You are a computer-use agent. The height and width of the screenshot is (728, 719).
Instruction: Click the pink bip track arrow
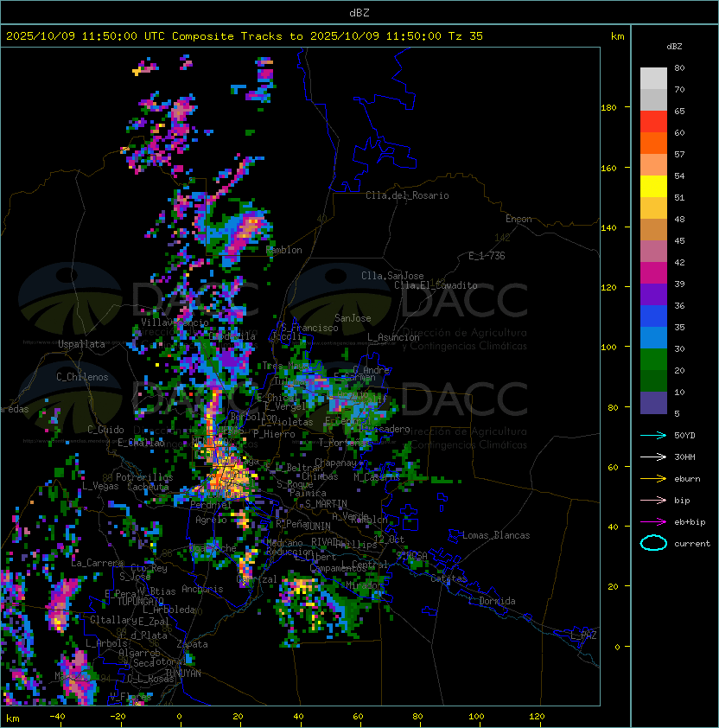click(x=653, y=501)
